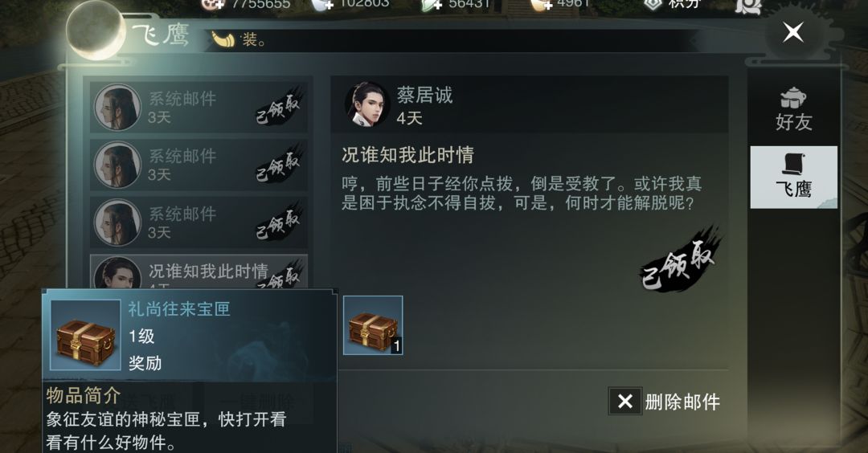The height and width of the screenshot is (453, 868).
Task: Click the 礼尚往来宝匣 chest icon in tooltip
Action: coord(85,335)
